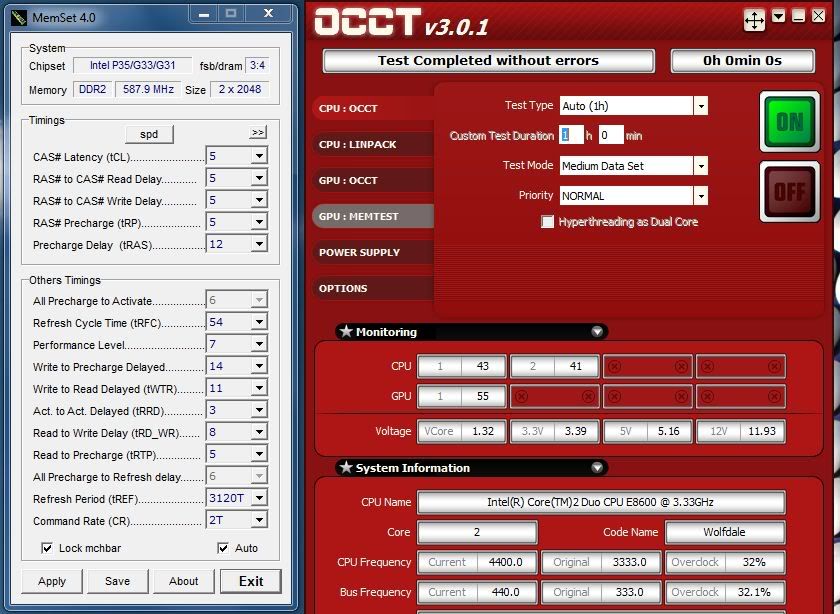
Task: Open the Priority dropdown
Action: click(x=700, y=196)
